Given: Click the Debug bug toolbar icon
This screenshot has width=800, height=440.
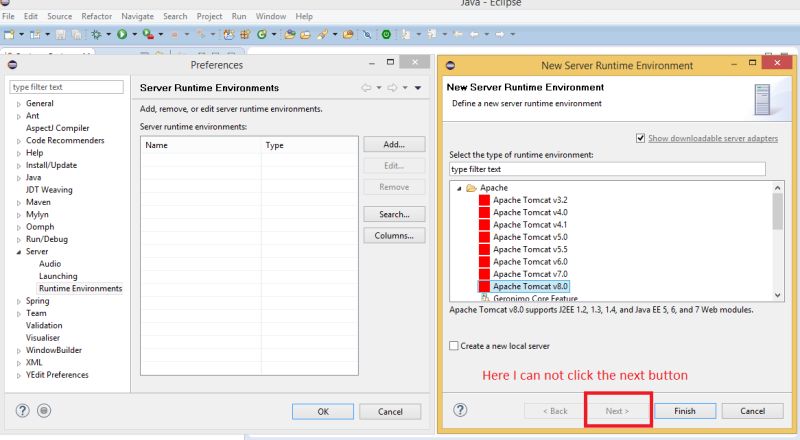Looking at the screenshot, I should tap(96, 34).
